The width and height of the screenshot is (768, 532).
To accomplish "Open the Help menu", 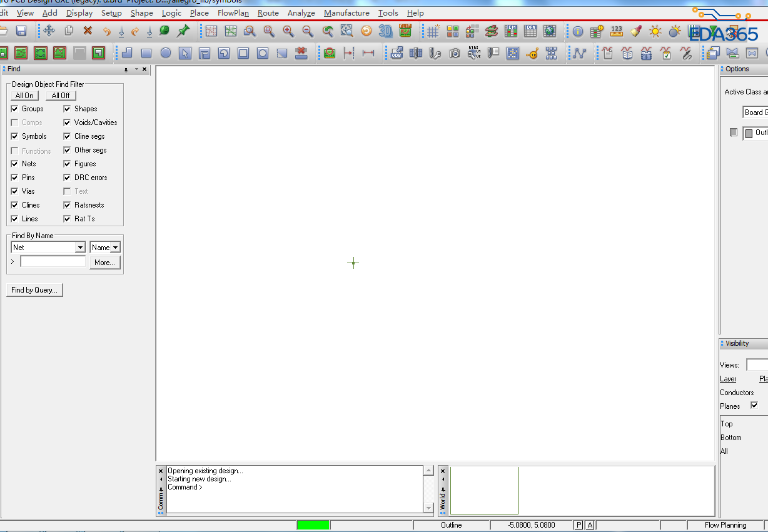I will pos(415,13).
